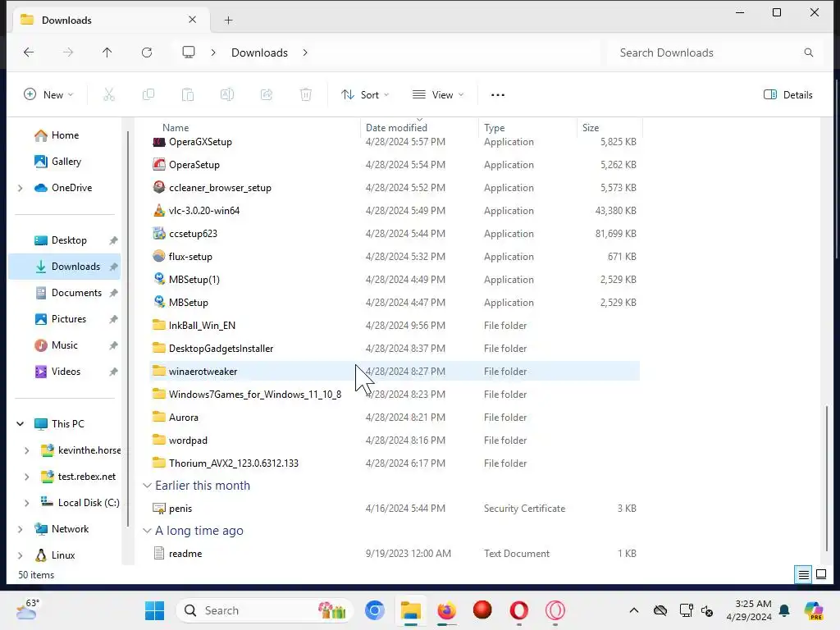Click Downloads in the address breadcrumb
The image size is (840, 630).
pos(259,52)
